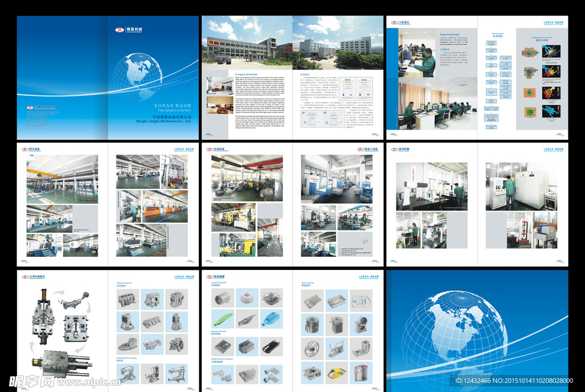This screenshot has height=392, width=585.
Task: Click the 'Auto part products' heading
Action: 124,283
